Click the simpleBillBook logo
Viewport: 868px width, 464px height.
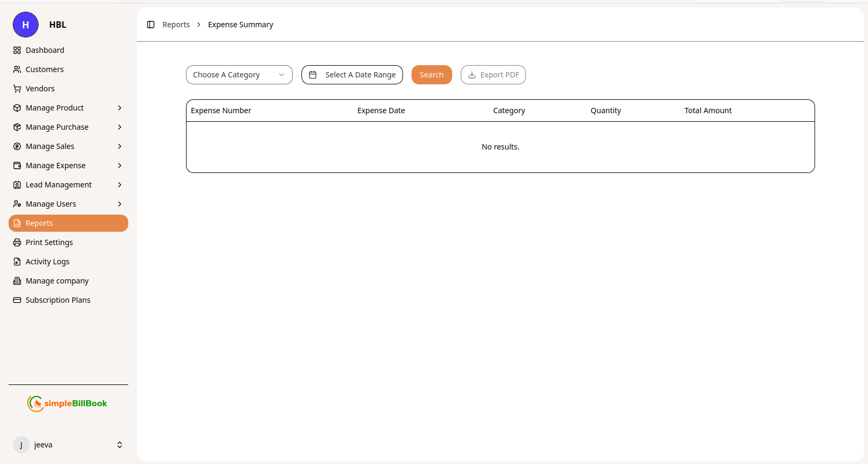[67, 404]
